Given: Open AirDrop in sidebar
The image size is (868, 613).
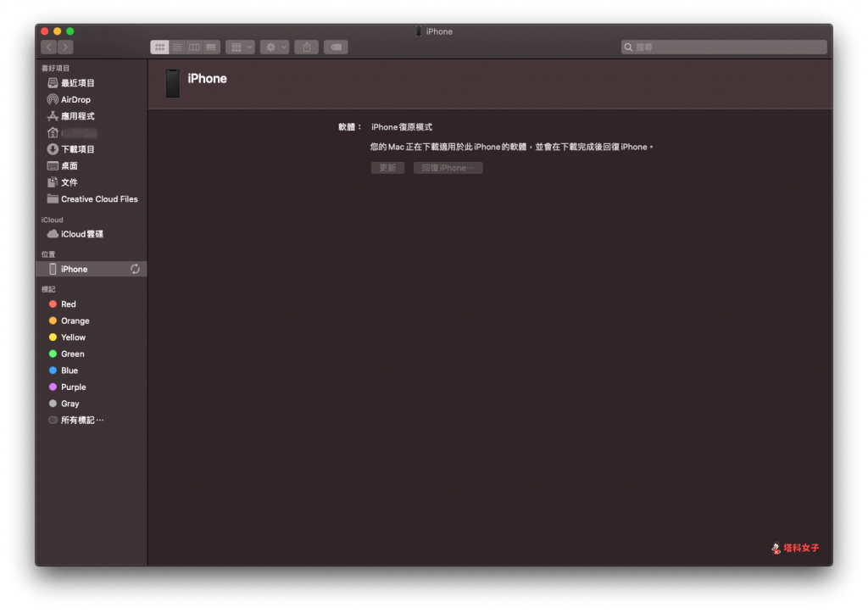Looking at the screenshot, I should pyautogui.click(x=92, y=100).
